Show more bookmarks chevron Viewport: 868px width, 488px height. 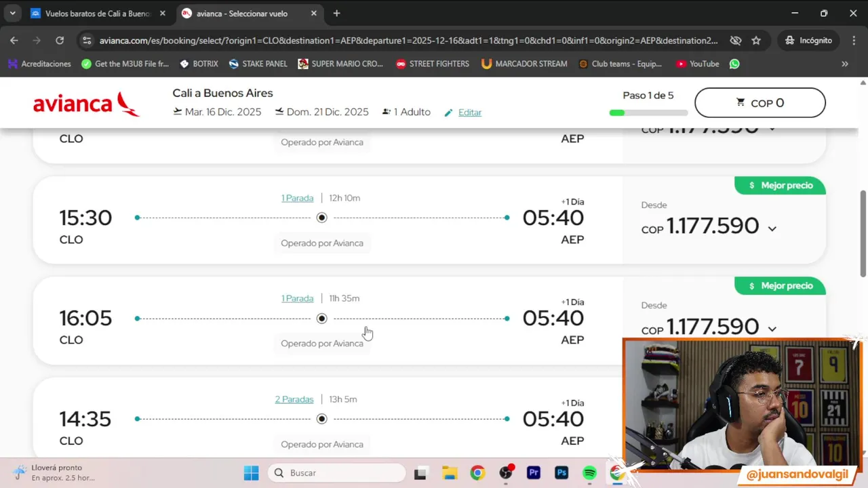845,64
